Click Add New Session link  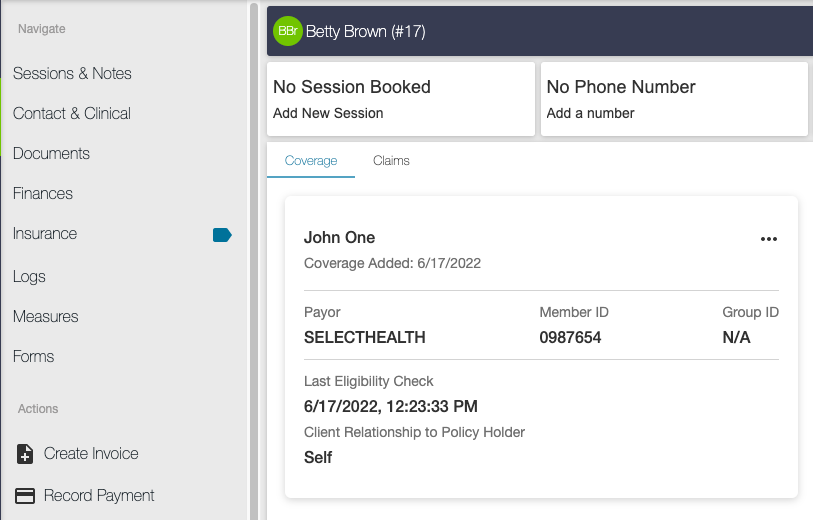click(x=328, y=114)
